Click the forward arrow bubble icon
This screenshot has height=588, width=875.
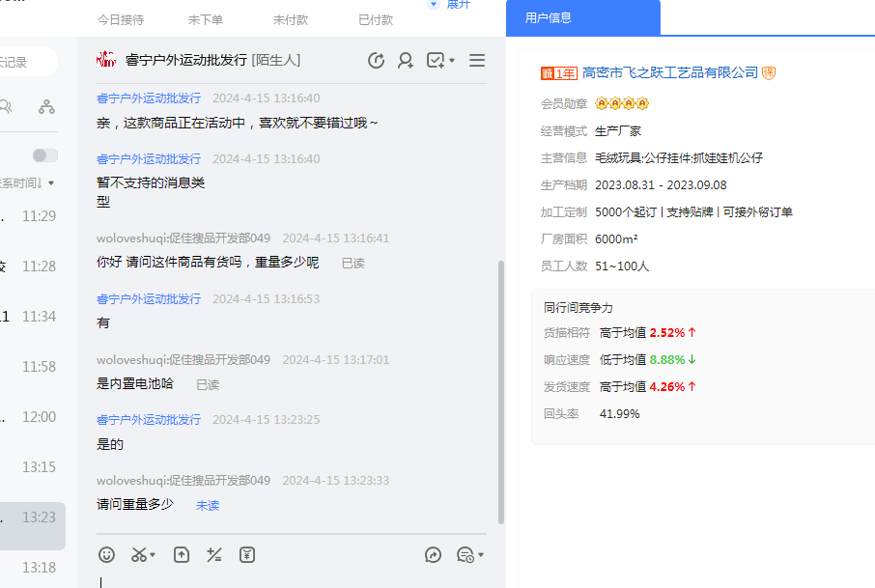click(x=434, y=554)
